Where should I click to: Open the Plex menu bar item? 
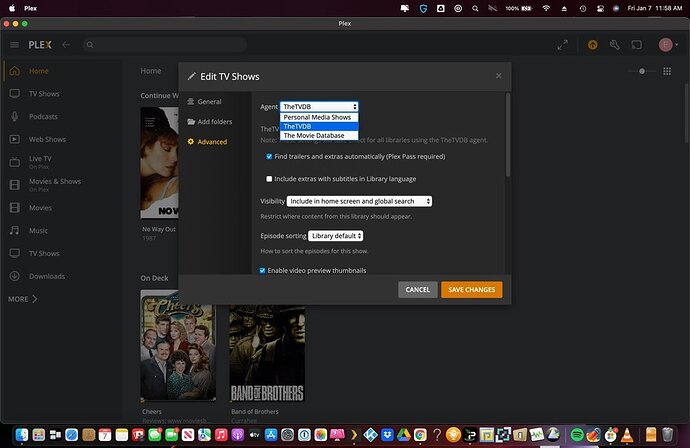(31, 8)
